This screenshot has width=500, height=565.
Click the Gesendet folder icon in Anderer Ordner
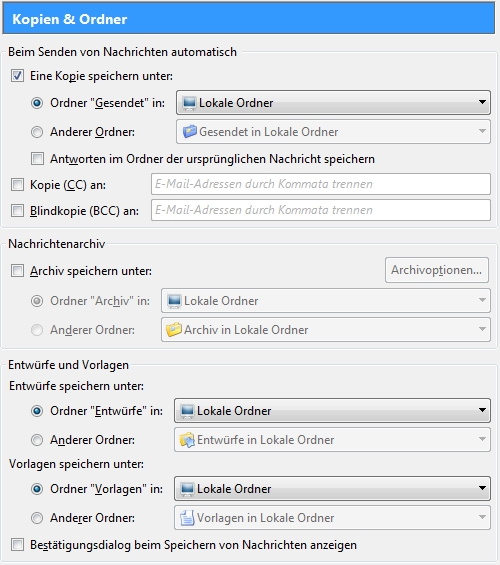189,132
